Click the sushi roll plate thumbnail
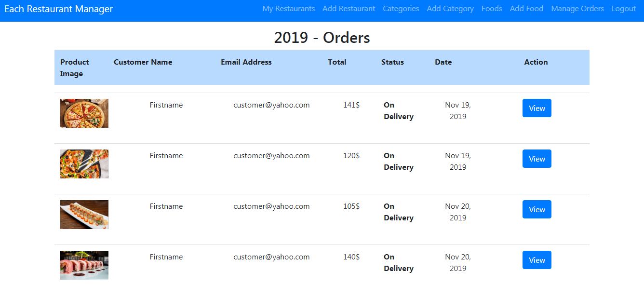 [84, 215]
